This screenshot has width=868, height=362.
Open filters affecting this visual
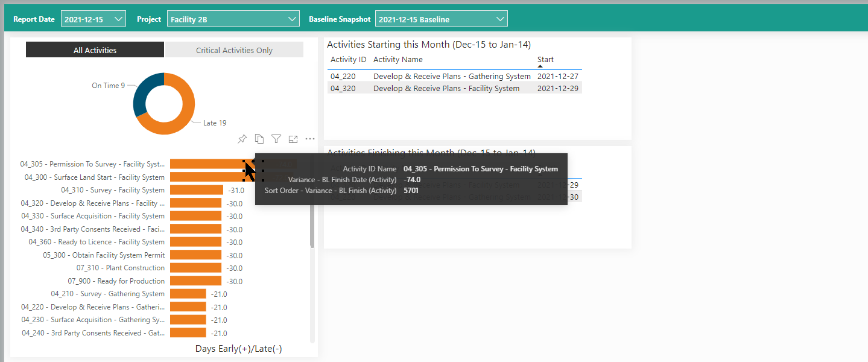coord(276,139)
